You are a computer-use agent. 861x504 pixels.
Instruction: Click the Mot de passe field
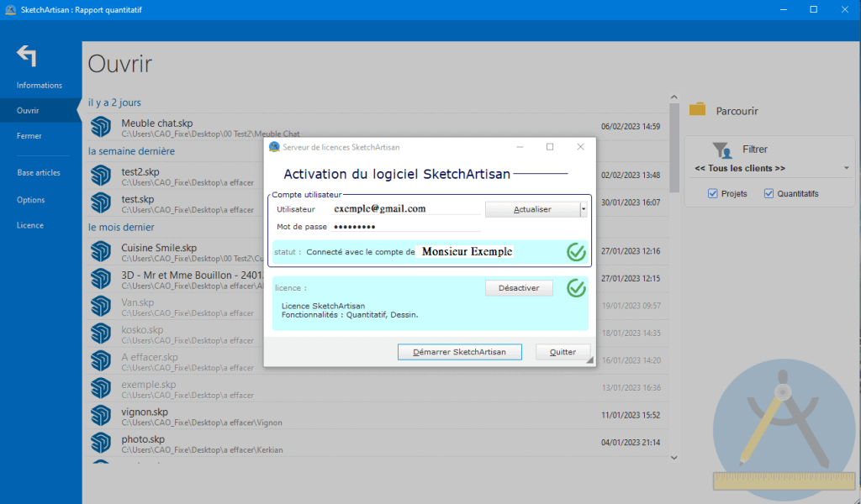pyautogui.click(x=406, y=227)
